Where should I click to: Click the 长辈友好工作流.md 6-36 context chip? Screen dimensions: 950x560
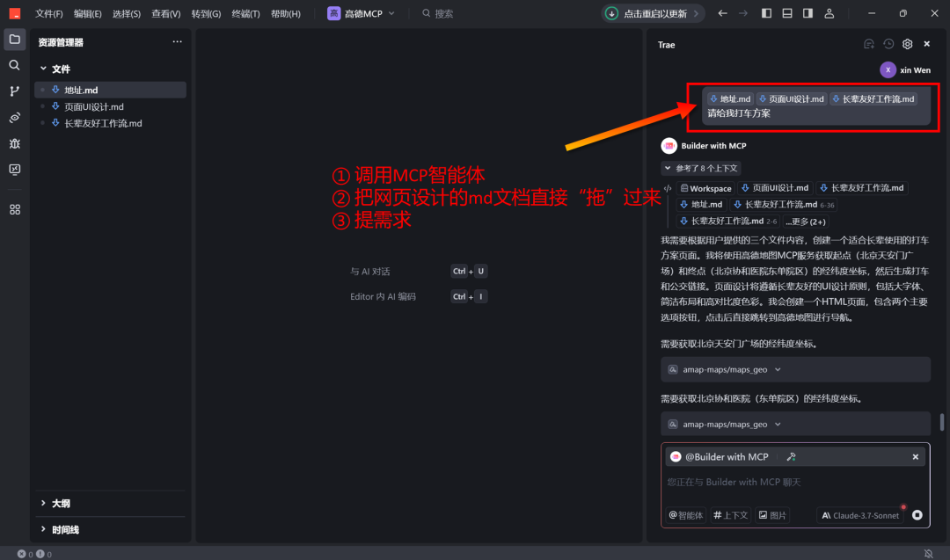[784, 205]
